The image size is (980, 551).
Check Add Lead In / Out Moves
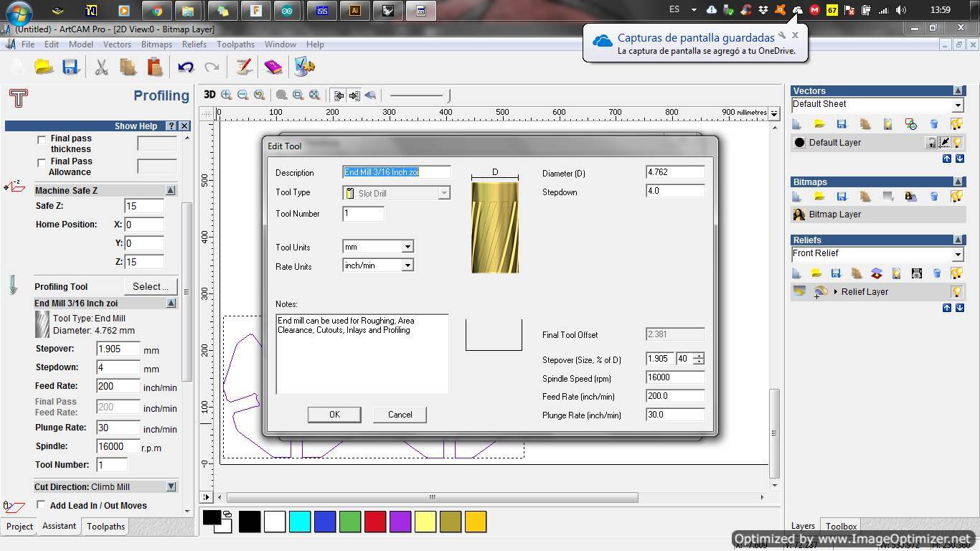[x=41, y=505]
